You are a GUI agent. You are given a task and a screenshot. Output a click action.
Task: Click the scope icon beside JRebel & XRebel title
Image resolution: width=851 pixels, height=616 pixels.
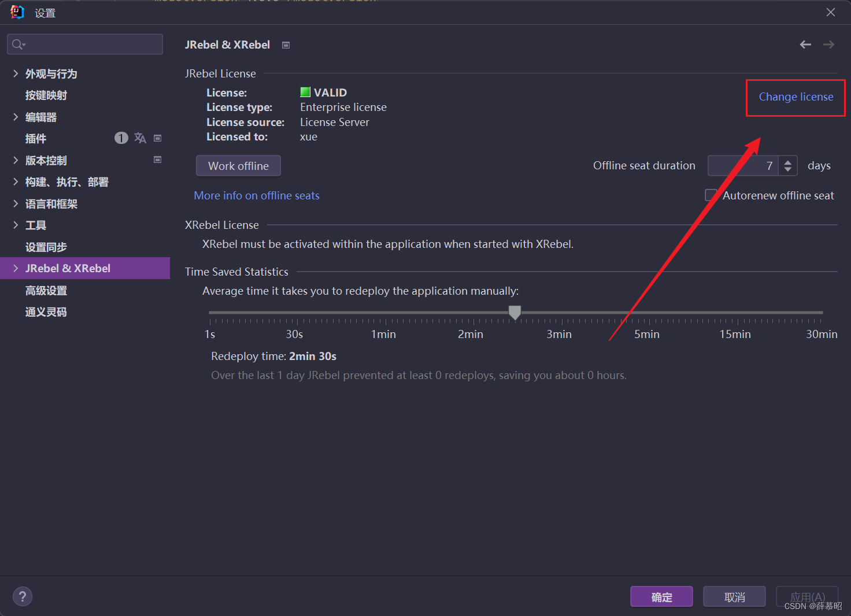pyautogui.click(x=286, y=45)
